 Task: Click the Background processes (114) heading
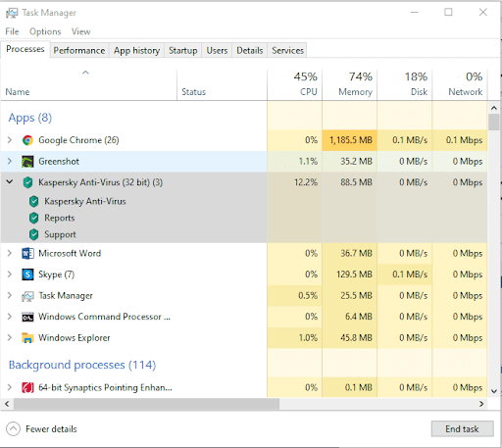point(82,365)
